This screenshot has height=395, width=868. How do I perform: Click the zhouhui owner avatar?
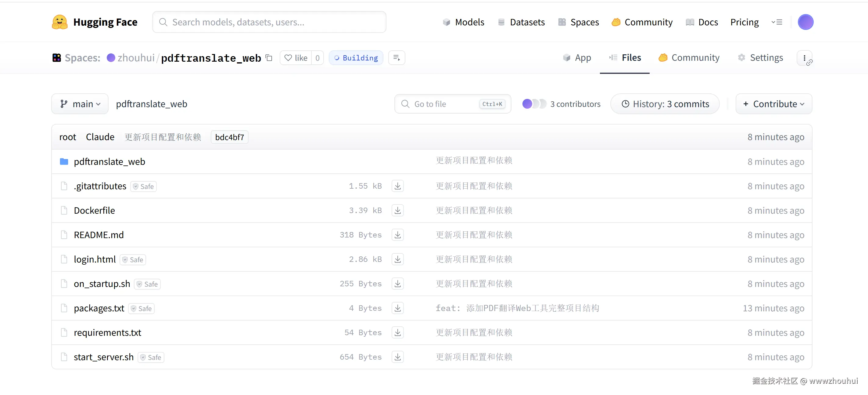point(111,58)
